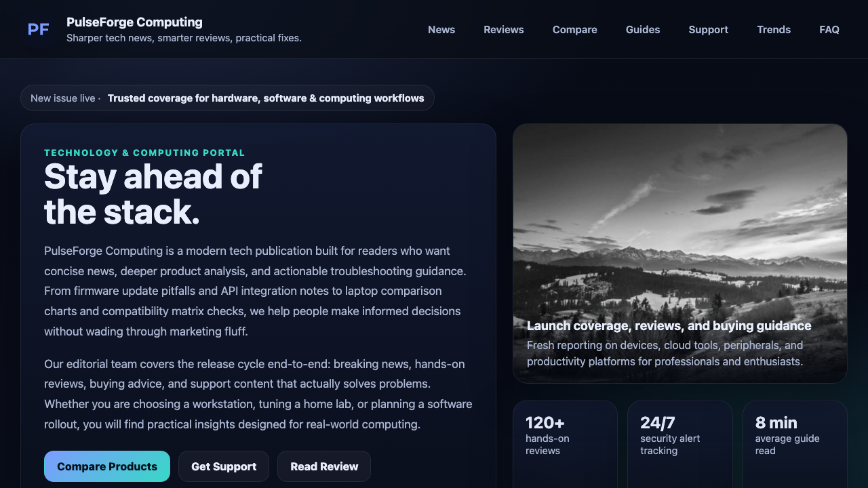Open the Guides page from the navbar
Viewport: 868px width, 488px height.
643,30
